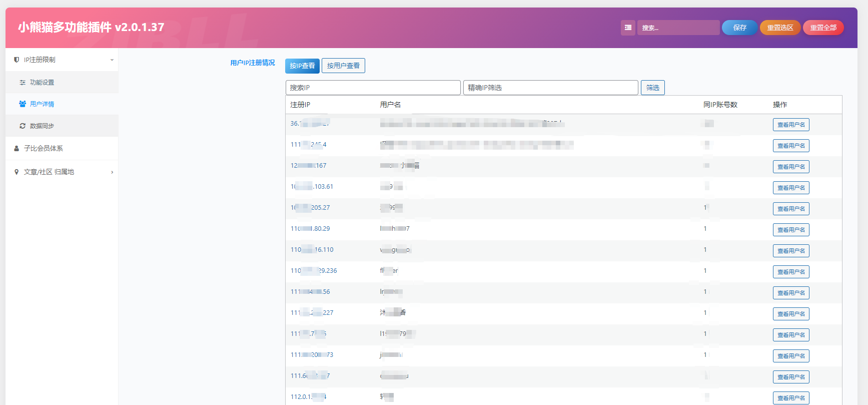The height and width of the screenshot is (405, 868).
Task: Switch to 按IP查看 view
Action: pyautogui.click(x=302, y=66)
